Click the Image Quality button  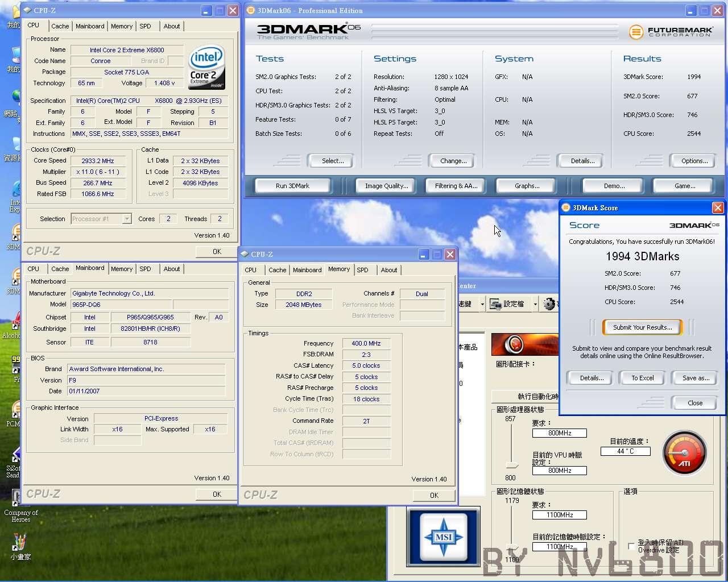point(387,186)
